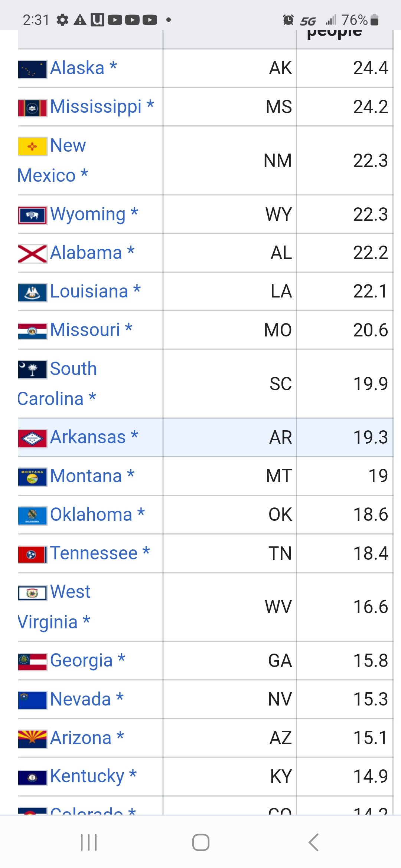This screenshot has height=868, width=401.
Task: Open the West Virginia link
Action: point(54,607)
